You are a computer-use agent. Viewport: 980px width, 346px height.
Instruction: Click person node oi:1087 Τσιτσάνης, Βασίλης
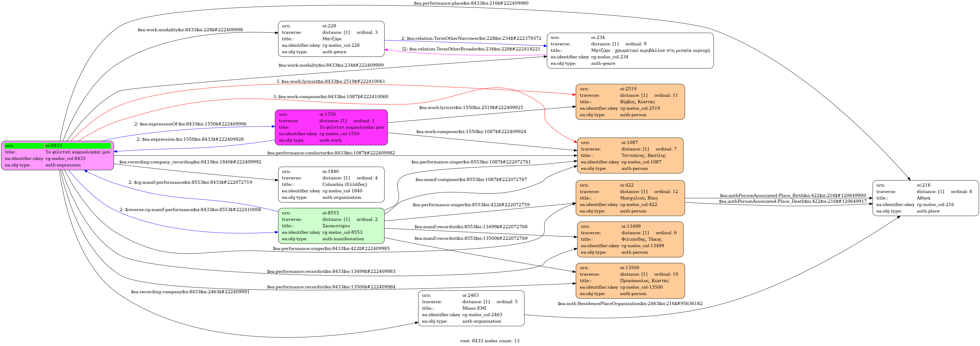(630, 156)
